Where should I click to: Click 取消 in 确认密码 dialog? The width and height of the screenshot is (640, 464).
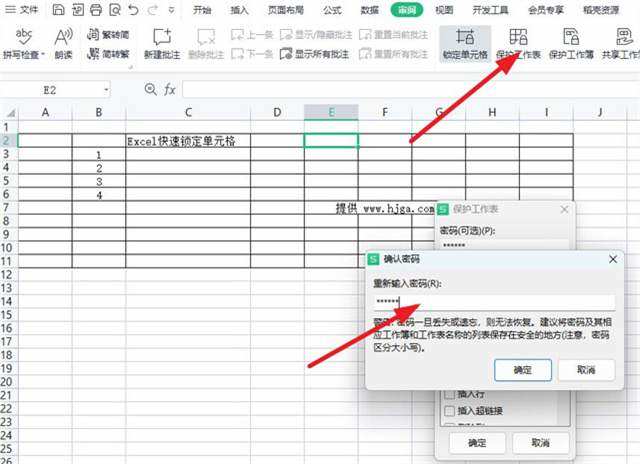click(x=586, y=370)
